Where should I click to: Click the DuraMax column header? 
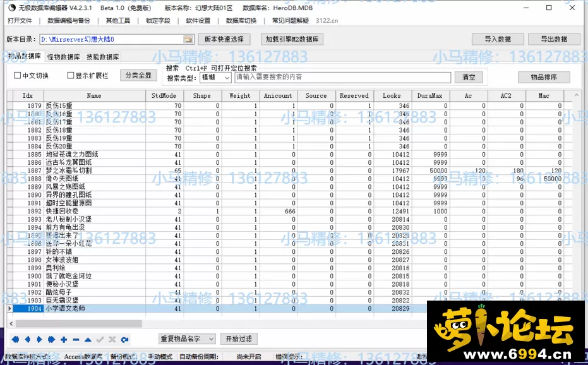coord(431,95)
